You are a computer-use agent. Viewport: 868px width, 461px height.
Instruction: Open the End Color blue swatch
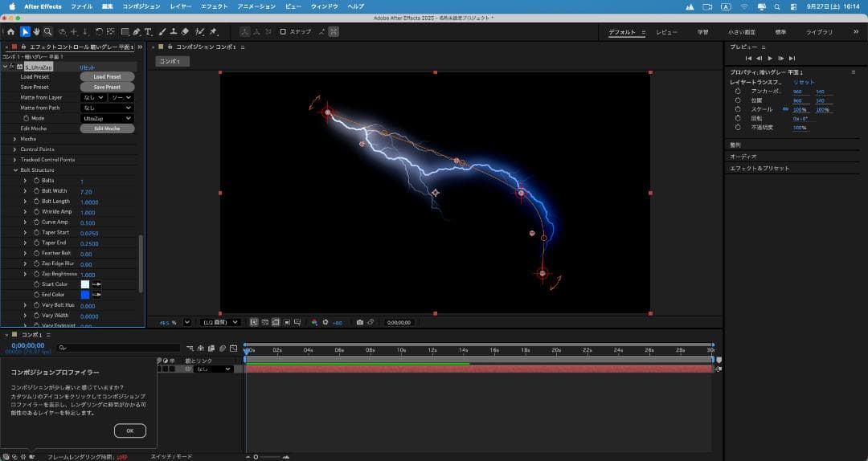(x=85, y=295)
